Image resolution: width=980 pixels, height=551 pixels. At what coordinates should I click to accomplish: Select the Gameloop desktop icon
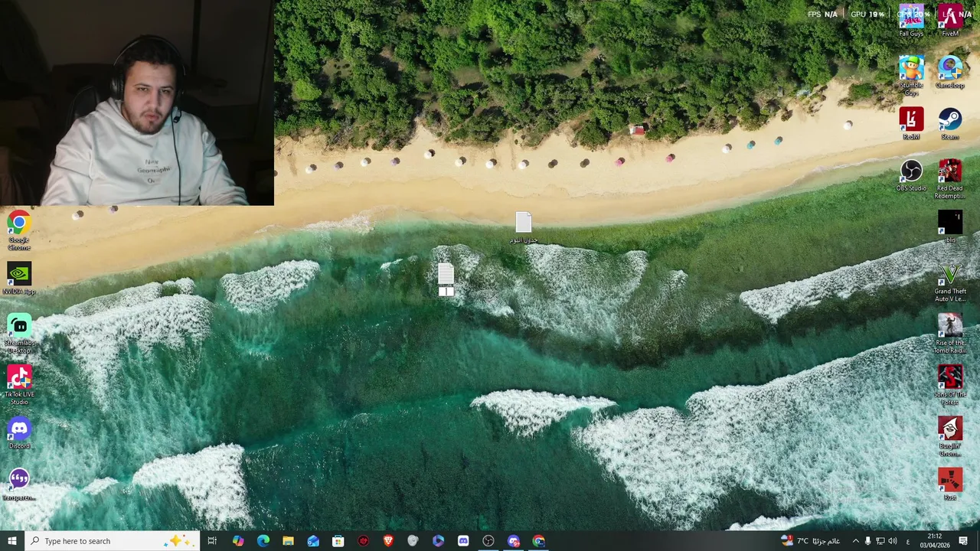coord(950,73)
